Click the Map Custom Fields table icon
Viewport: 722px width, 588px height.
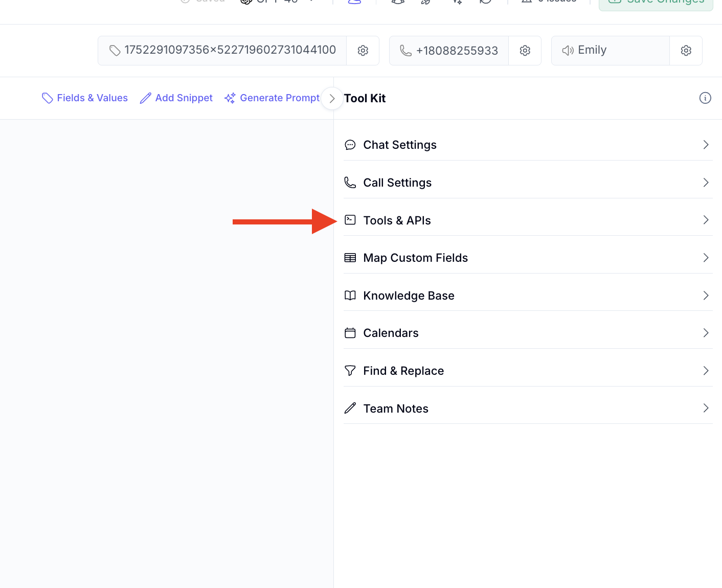click(350, 258)
